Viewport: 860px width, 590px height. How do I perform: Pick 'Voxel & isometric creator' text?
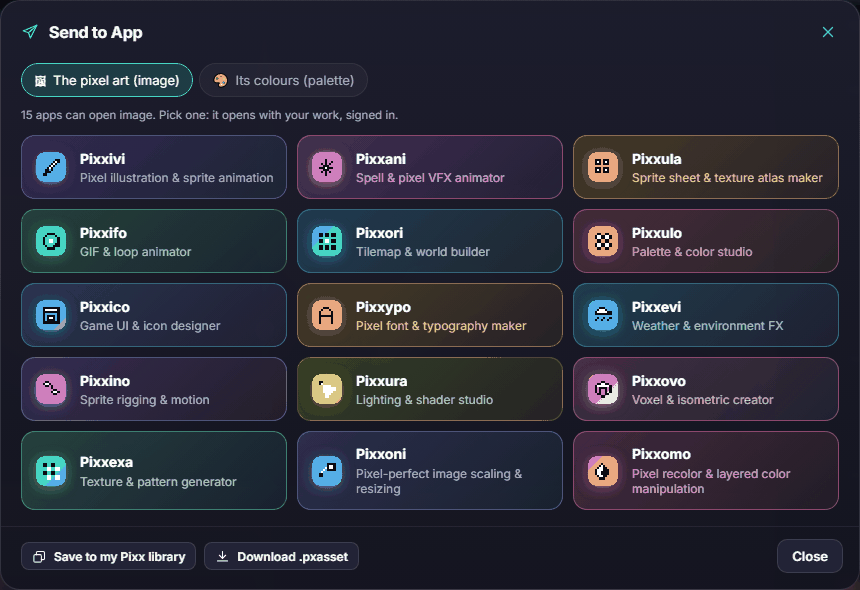pyautogui.click(x=703, y=400)
